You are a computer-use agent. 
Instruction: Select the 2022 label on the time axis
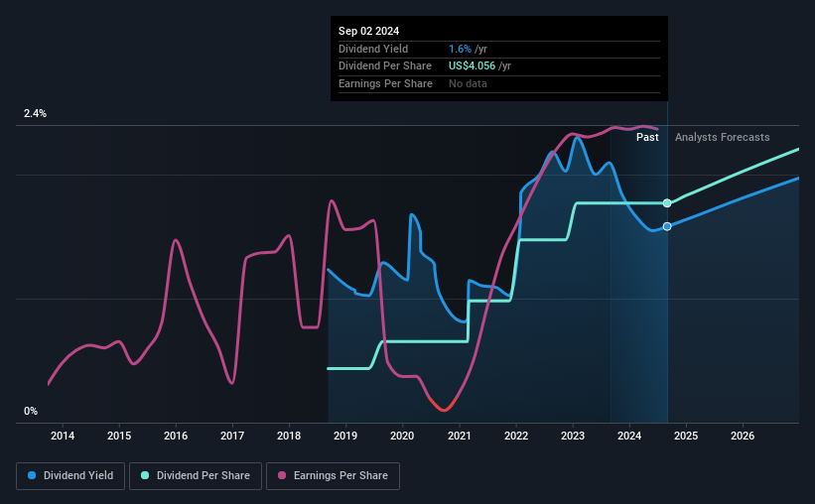tap(516, 436)
